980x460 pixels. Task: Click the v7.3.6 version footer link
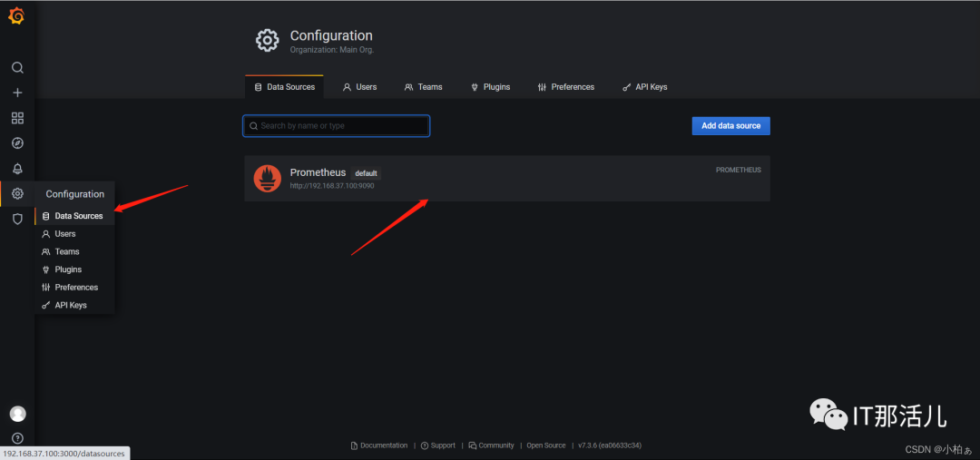coord(610,445)
